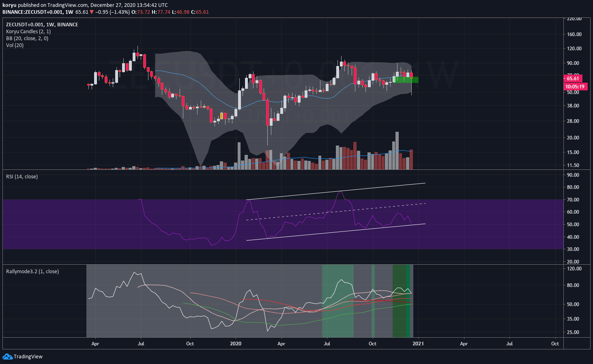Image resolution: width=593 pixels, height=364 pixels.
Task: Select the 'BB (20, close, 2, 0)' indicator label
Action: click(x=27, y=39)
